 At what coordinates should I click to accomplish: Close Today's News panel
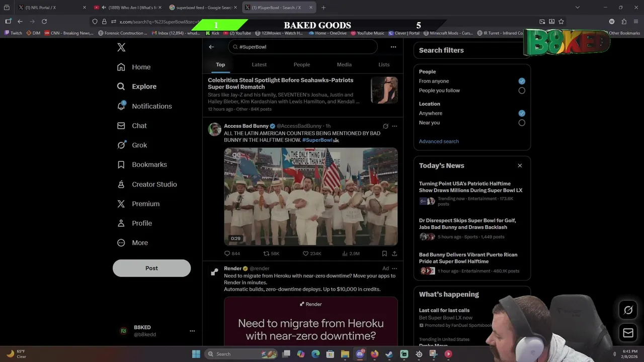point(520,165)
